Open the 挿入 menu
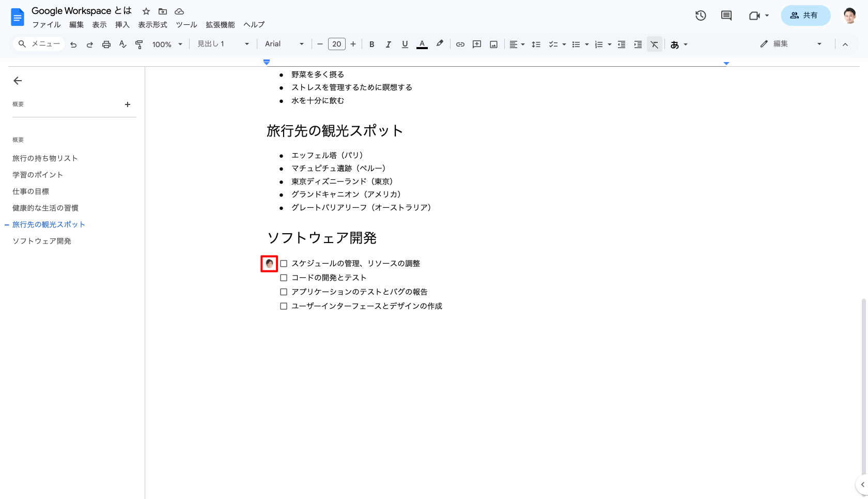This screenshot has width=868, height=499. click(122, 25)
